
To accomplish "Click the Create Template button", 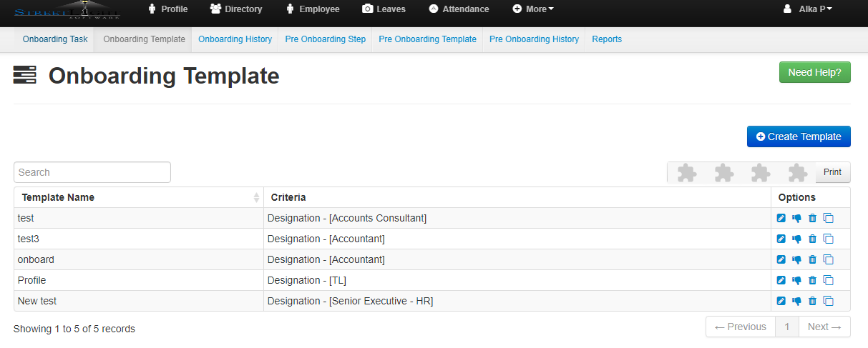I will pos(799,136).
